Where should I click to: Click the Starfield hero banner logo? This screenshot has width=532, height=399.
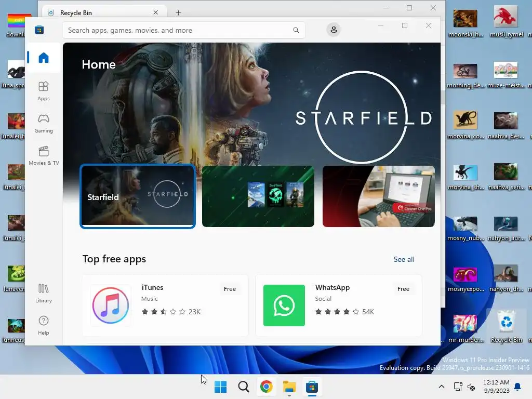(363, 117)
